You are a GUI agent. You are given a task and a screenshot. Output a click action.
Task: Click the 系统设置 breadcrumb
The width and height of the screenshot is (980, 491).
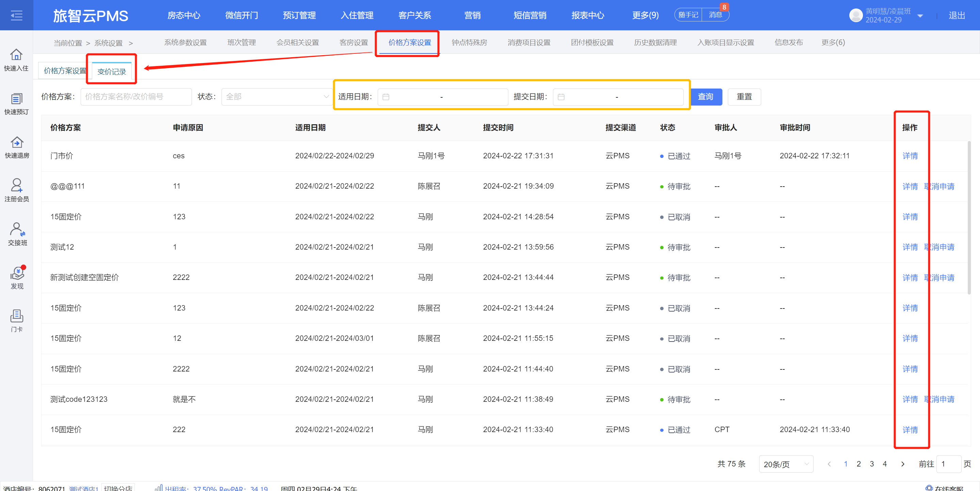click(109, 43)
